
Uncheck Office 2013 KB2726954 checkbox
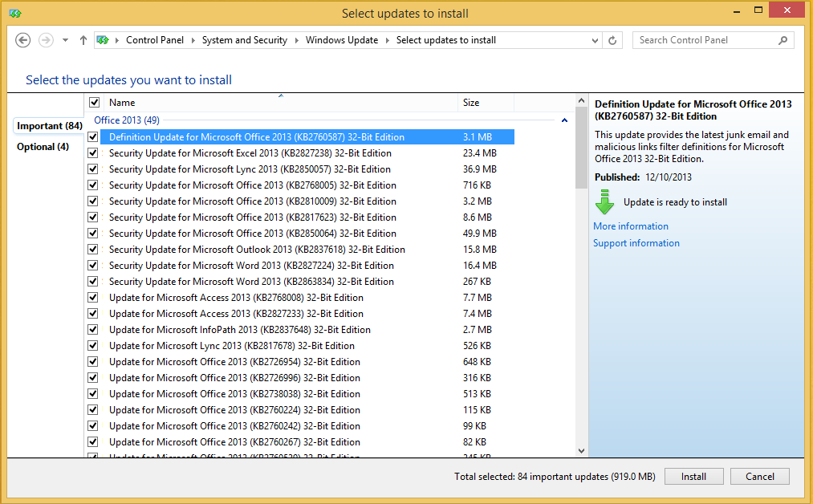pos(93,362)
